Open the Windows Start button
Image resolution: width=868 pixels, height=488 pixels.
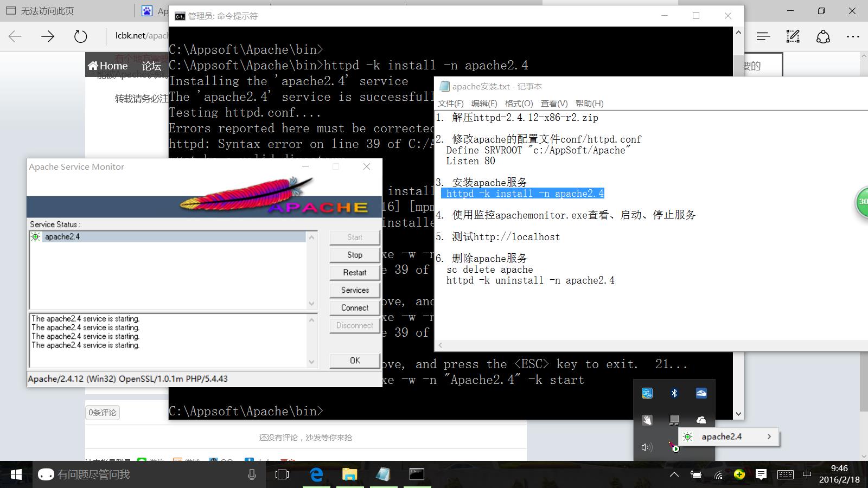tap(16, 474)
